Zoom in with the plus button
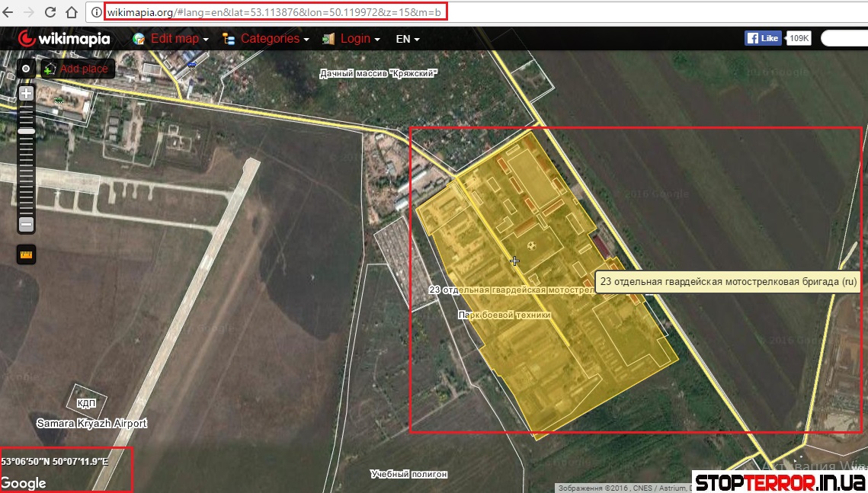Screen dimensions: 868x493 tap(26, 94)
